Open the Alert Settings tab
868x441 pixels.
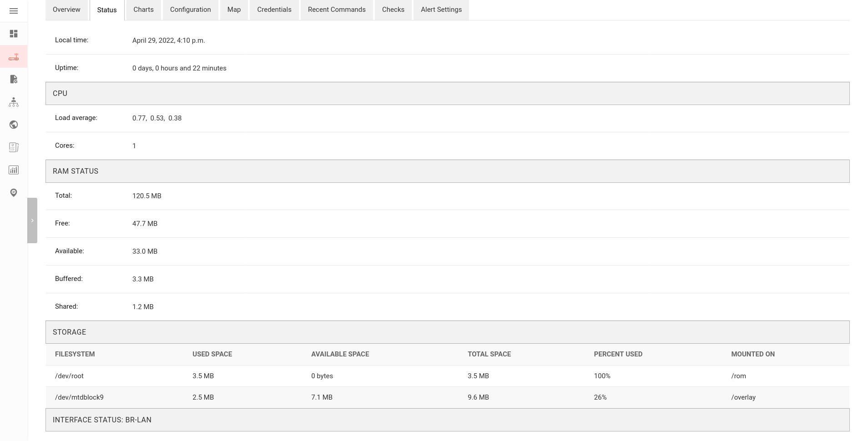point(440,10)
